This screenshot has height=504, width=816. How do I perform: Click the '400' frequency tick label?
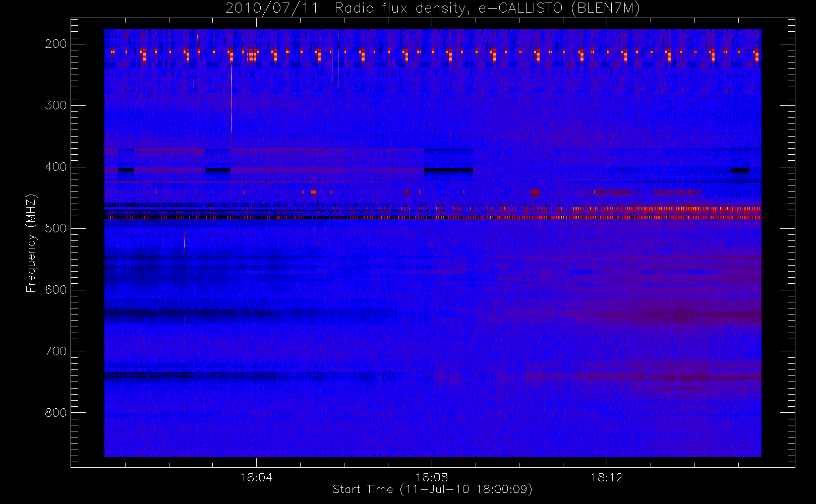coord(56,167)
